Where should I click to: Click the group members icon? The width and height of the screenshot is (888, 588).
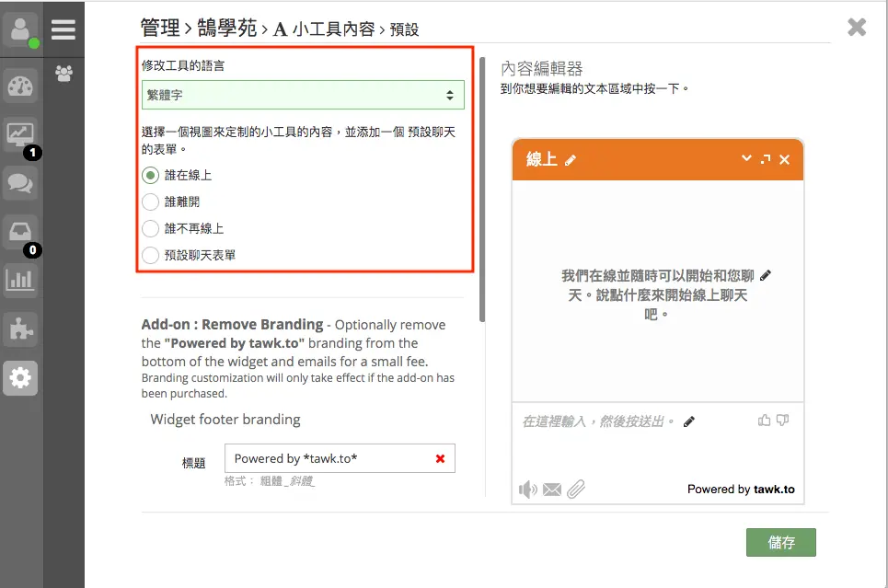(x=64, y=73)
